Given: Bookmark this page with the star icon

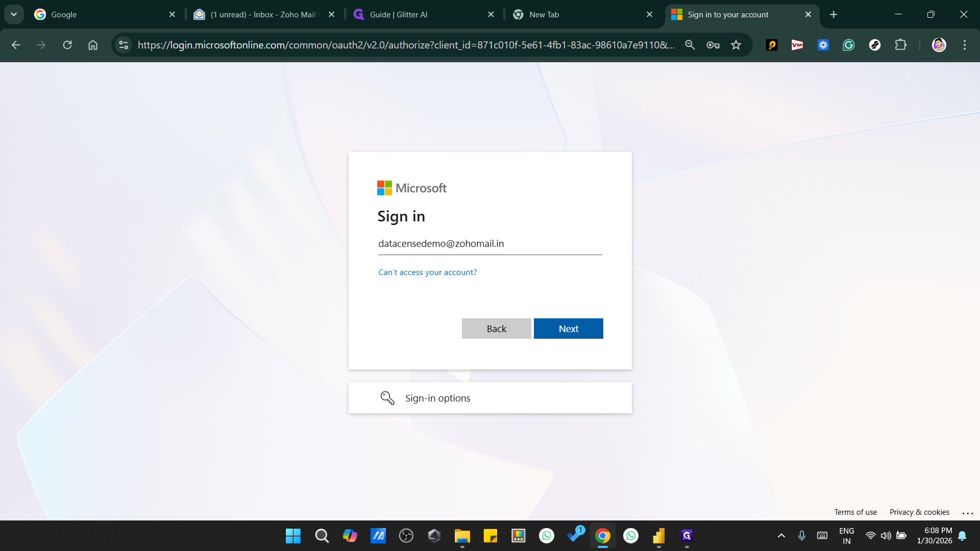Looking at the screenshot, I should click(x=736, y=45).
